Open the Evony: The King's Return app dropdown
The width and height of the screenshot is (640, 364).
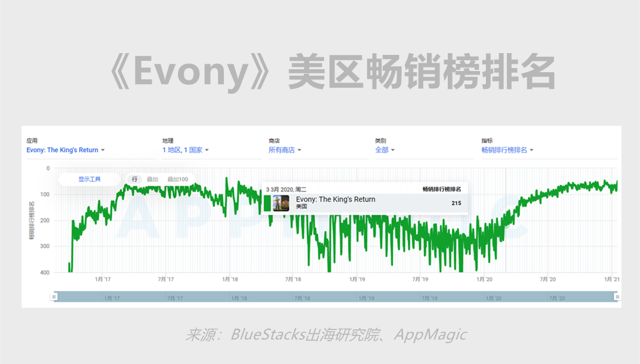click(65, 150)
